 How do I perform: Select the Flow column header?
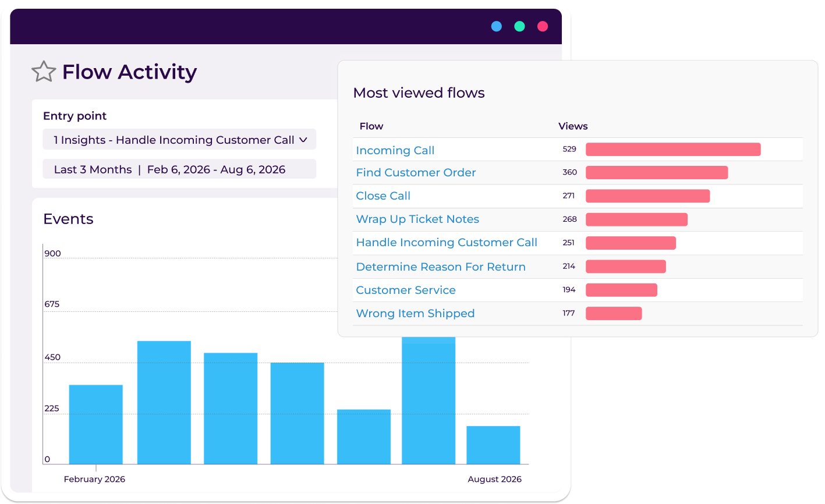click(371, 126)
